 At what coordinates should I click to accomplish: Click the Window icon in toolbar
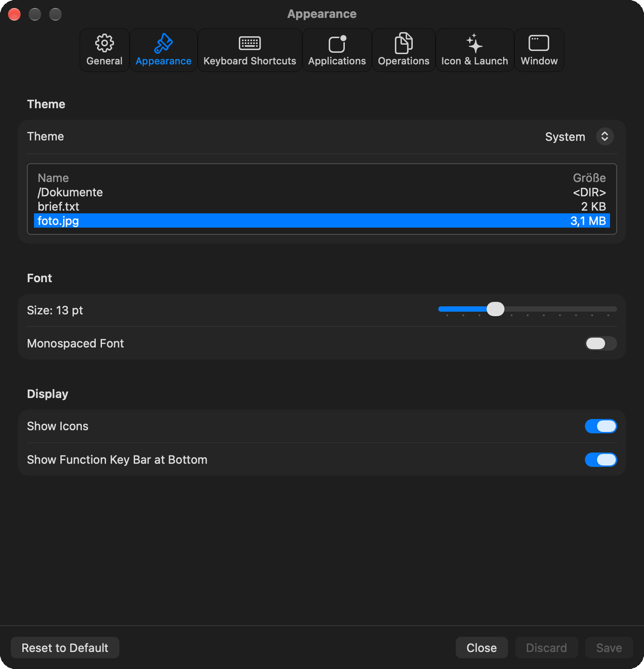click(539, 43)
